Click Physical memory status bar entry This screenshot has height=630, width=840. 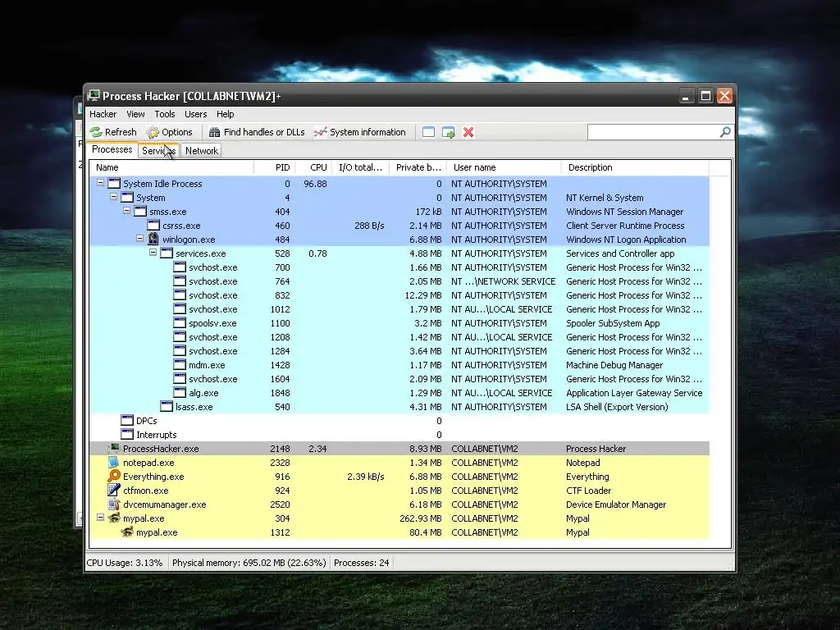click(249, 563)
